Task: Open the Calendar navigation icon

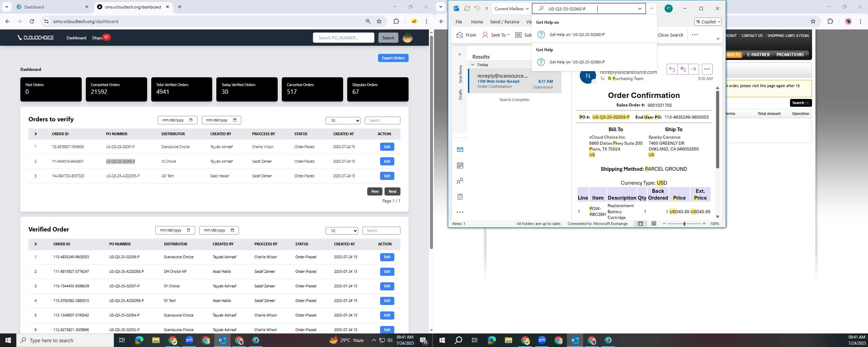Action: point(460,165)
